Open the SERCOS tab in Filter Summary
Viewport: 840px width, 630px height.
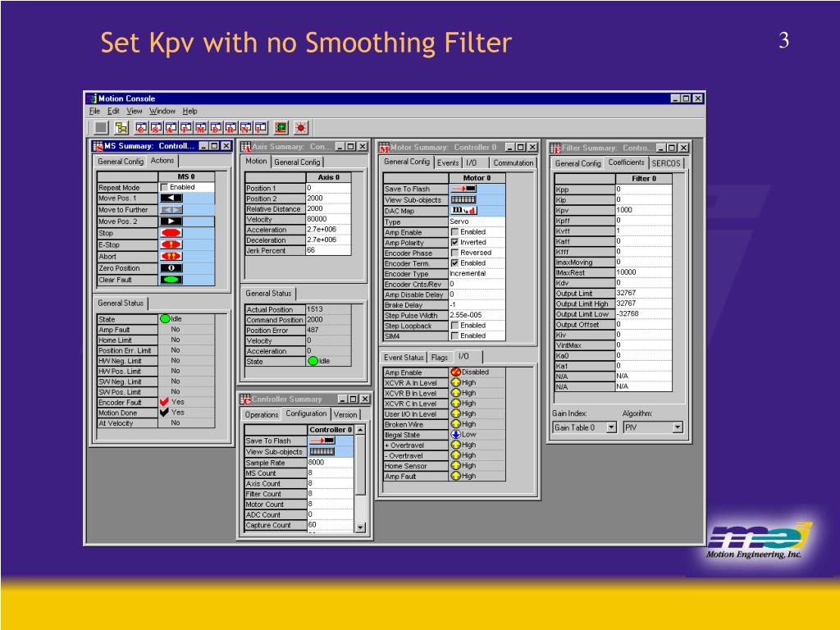tap(666, 163)
